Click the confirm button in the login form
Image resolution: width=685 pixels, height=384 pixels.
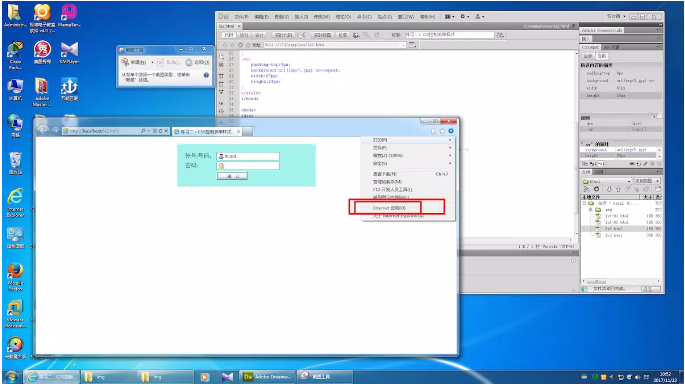(232, 176)
